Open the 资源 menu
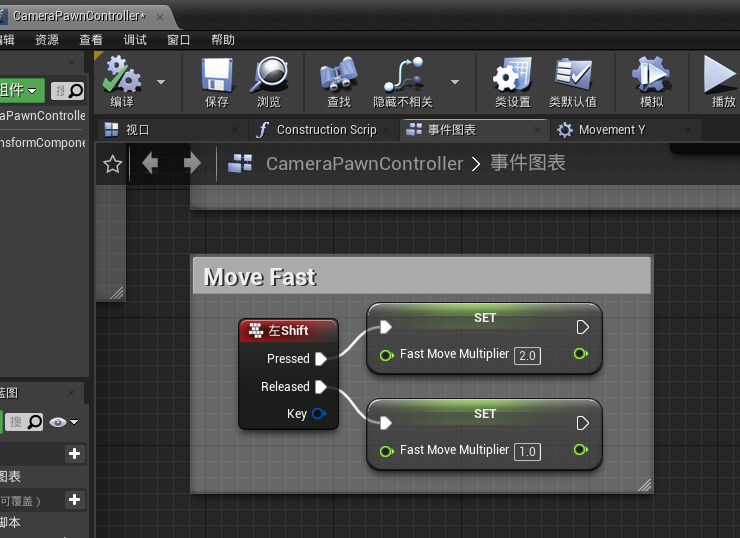The height and width of the screenshot is (538, 740). [47, 40]
